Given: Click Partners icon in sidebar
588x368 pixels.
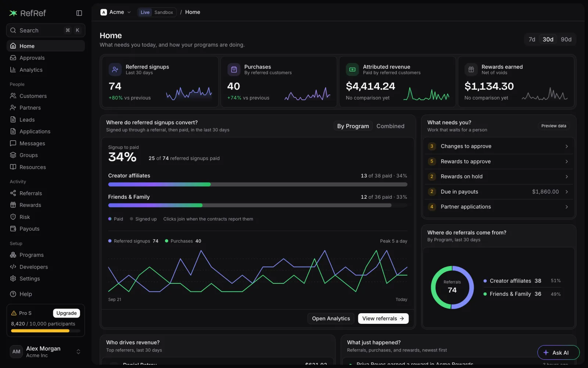Looking at the screenshot, I should pos(13,107).
